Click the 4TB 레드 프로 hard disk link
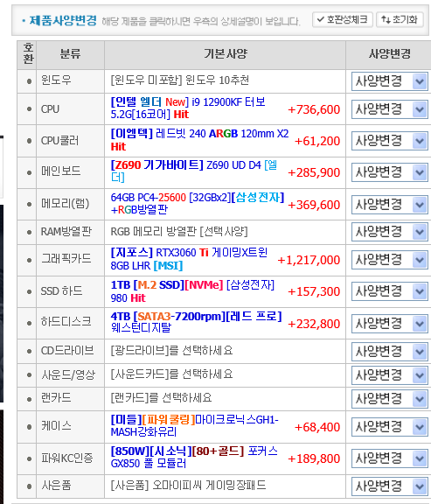Image resolution: width=431 pixels, height=504 pixels. point(196,322)
